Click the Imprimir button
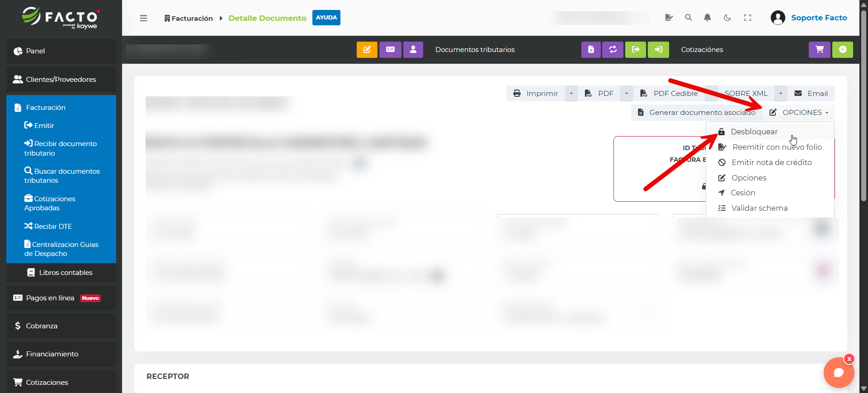Image resolution: width=868 pixels, height=393 pixels. (x=536, y=94)
